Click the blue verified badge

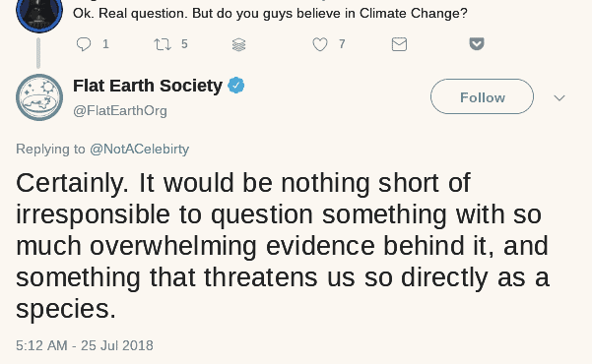click(x=236, y=86)
